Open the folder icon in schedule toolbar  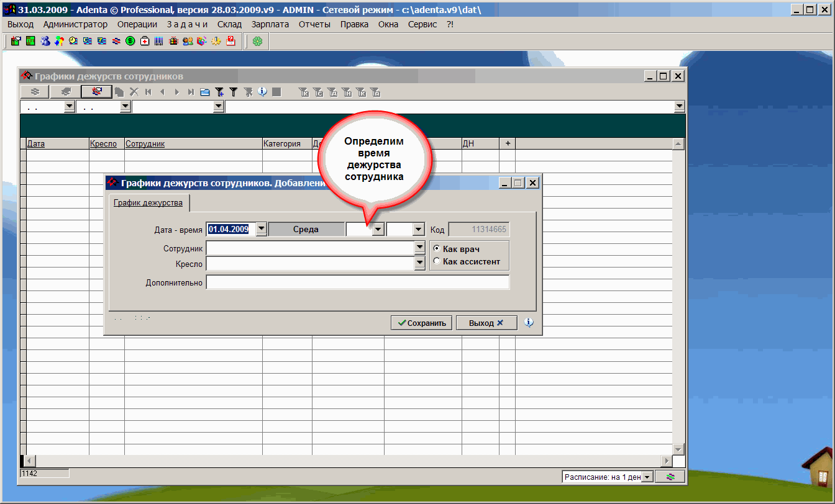[x=205, y=92]
